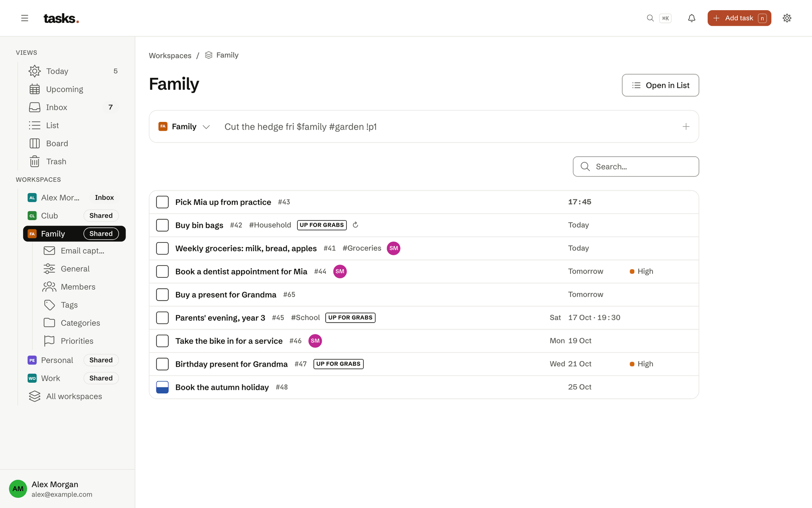812x508 pixels.
Task: Click the General sliders icon
Action: [49, 269]
